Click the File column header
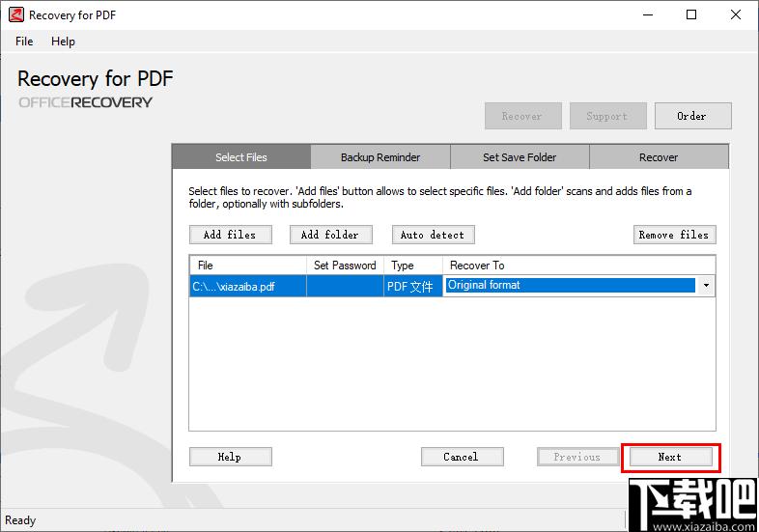Screen dimensions: 759x532 coord(248,266)
